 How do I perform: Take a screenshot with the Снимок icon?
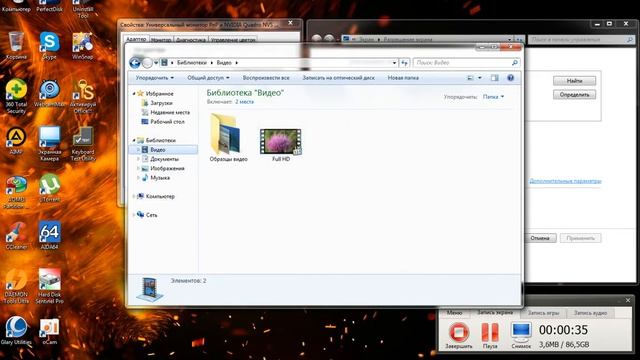pyautogui.click(x=521, y=335)
